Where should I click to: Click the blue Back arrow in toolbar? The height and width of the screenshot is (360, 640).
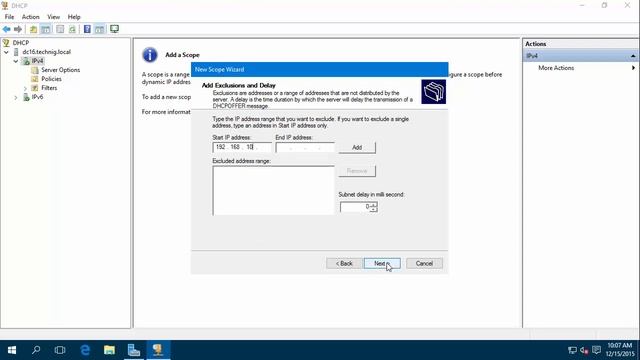point(7,29)
